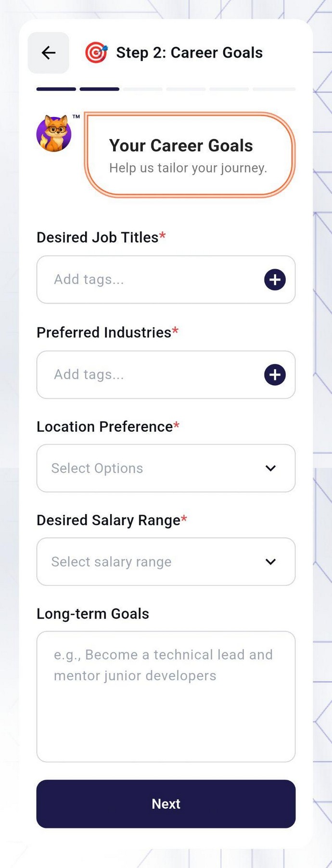This screenshot has height=868, width=332.
Task: Click the first progress step segment
Action: 56,89
